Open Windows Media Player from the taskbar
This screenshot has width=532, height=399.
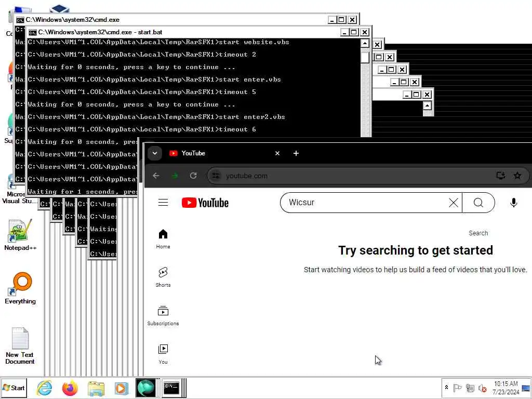pos(121,388)
